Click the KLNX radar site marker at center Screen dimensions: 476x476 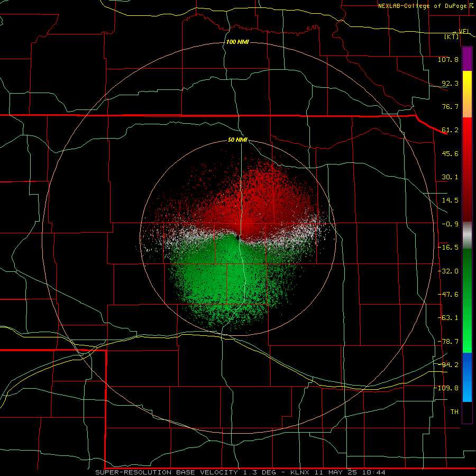[x=237, y=237]
